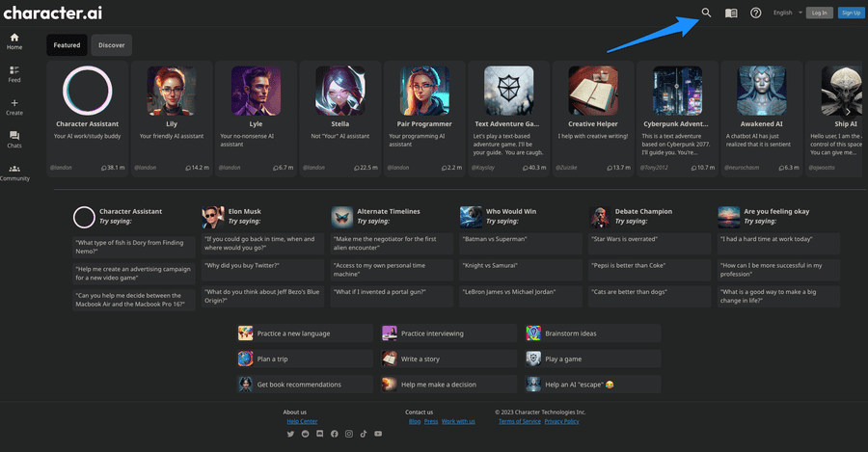Switch to the Discover tab
868x452 pixels.
click(111, 45)
